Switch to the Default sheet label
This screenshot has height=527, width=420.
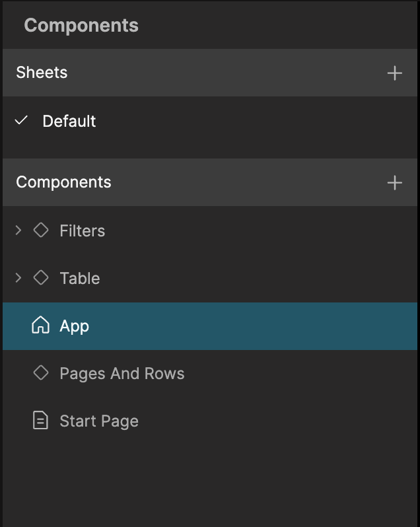tap(69, 121)
